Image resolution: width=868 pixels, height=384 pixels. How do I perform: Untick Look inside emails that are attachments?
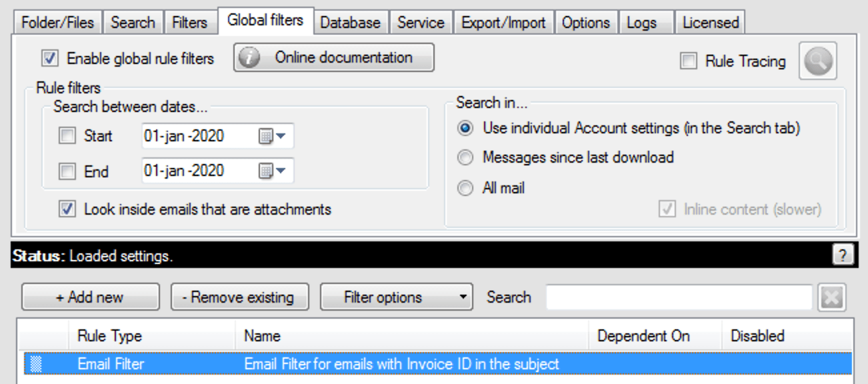click(67, 209)
